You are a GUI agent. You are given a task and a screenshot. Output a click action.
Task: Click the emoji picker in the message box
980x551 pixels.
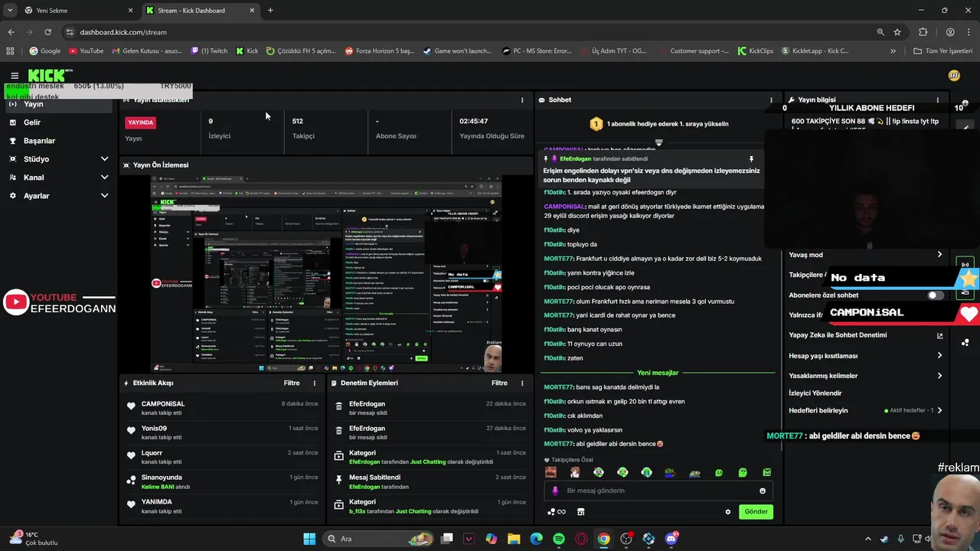pos(763,491)
